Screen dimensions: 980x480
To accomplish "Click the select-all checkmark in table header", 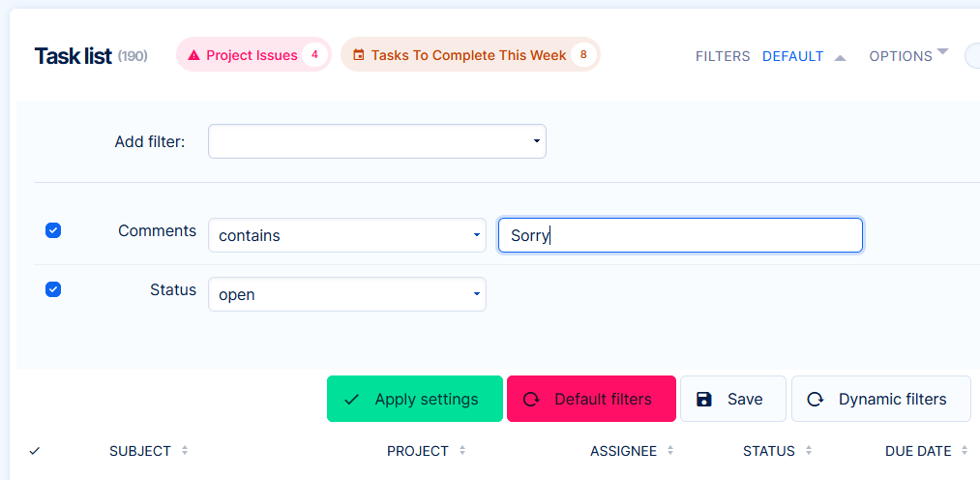I will tap(35, 451).
